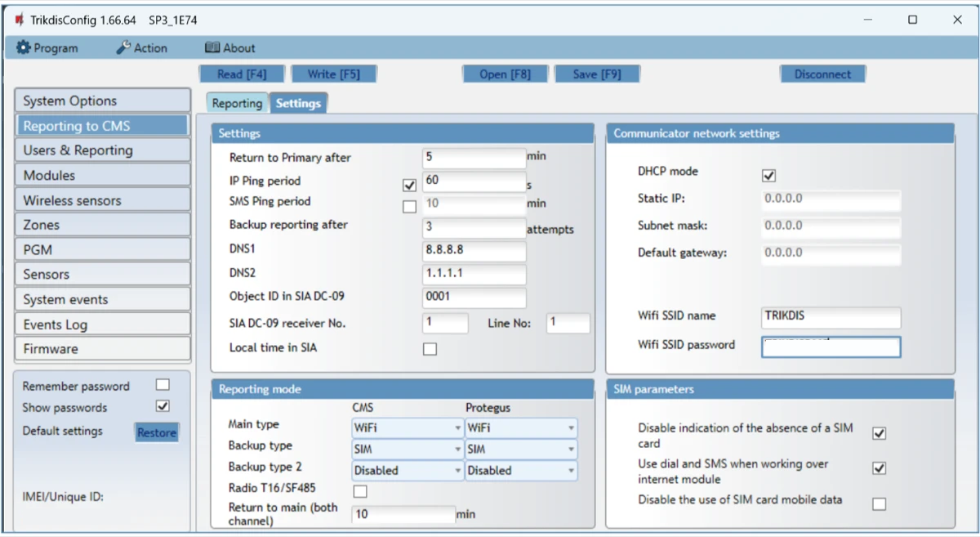
Task: Open Protegus Backup type dropdown
Action: click(x=521, y=449)
